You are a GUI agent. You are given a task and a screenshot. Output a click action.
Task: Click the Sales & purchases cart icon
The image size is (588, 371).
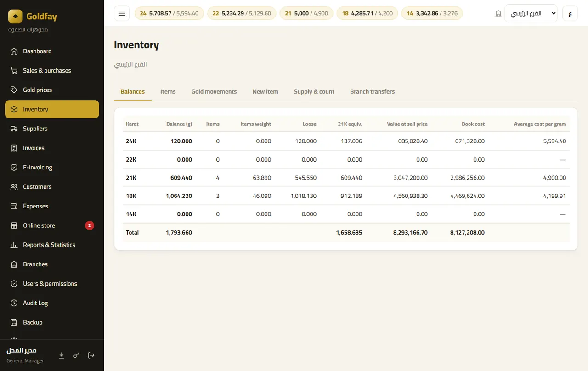coord(14,70)
